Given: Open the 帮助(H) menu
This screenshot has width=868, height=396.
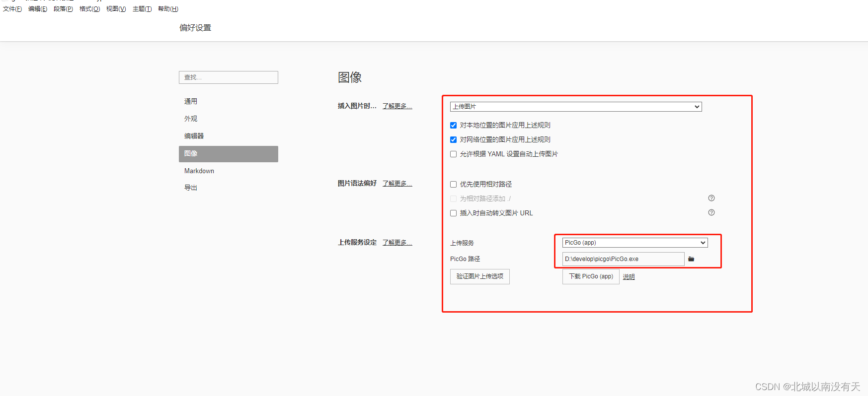Looking at the screenshot, I should click(x=168, y=9).
